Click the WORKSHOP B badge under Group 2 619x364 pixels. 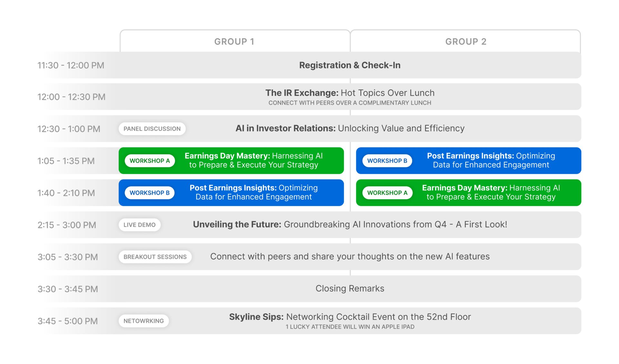click(387, 161)
